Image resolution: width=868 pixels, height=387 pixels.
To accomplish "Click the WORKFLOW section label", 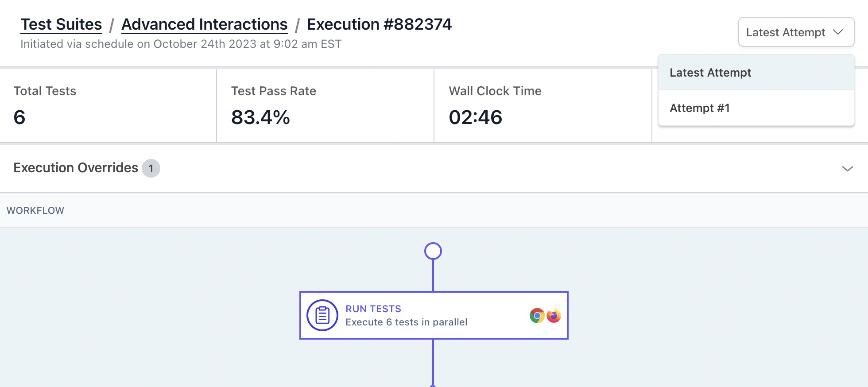I will click(x=35, y=211).
